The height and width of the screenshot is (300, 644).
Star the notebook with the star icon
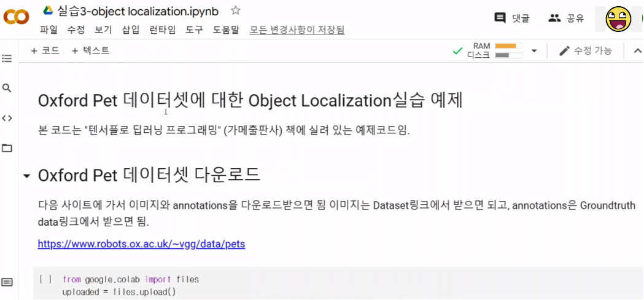point(235,10)
